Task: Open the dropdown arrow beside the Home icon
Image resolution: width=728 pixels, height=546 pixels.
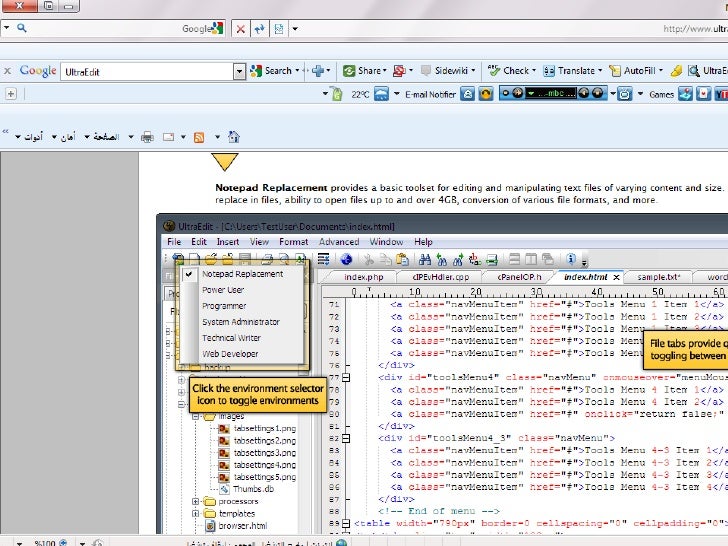Action: pos(217,137)
